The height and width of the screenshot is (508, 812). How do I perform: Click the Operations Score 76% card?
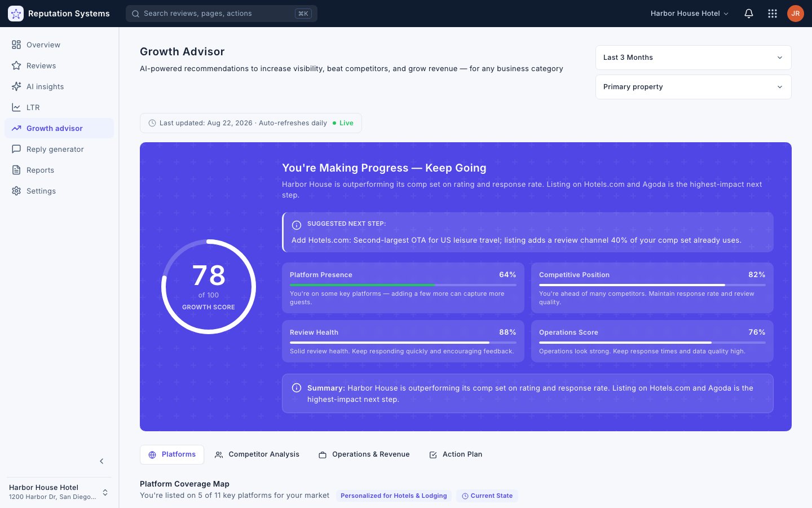(652, 341)
